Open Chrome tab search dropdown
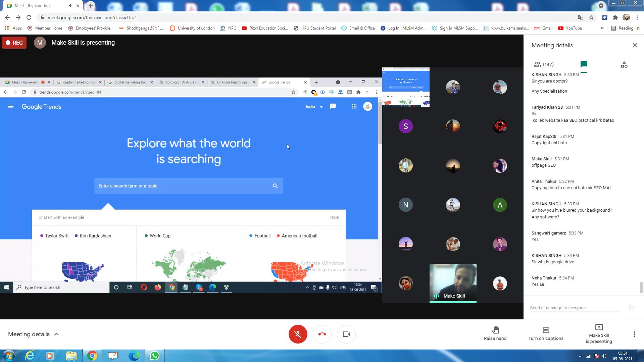 coord(601,5)
